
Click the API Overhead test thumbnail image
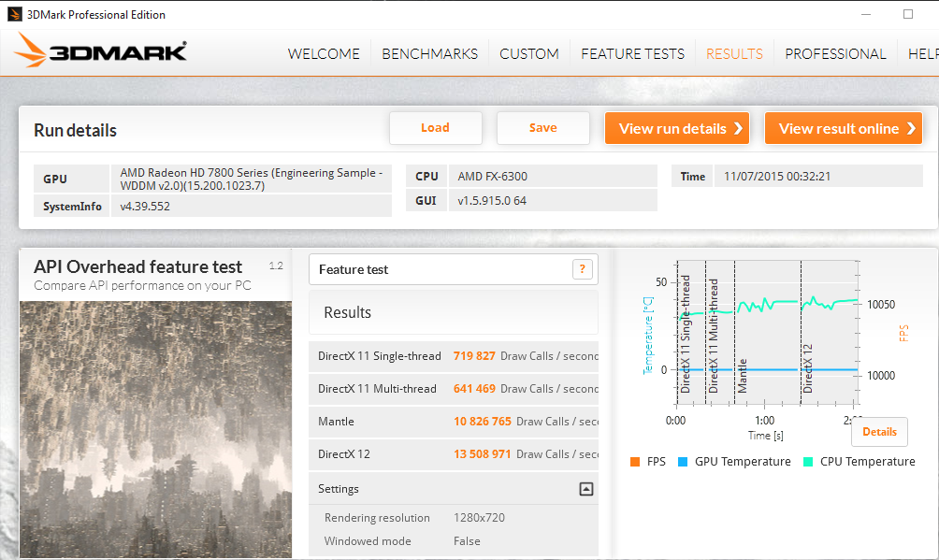tap(155, 429)
